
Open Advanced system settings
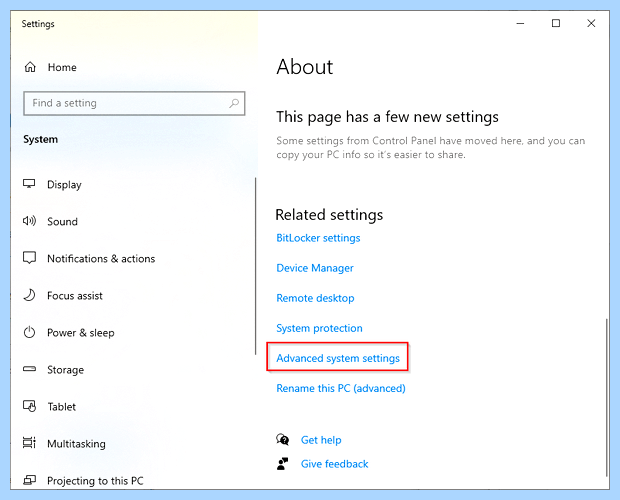(x=338, y=358)
